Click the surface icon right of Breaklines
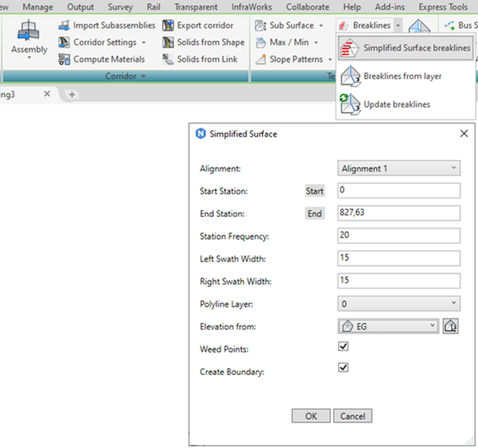The height and width of the screenshot is (448, 478). 419,26
